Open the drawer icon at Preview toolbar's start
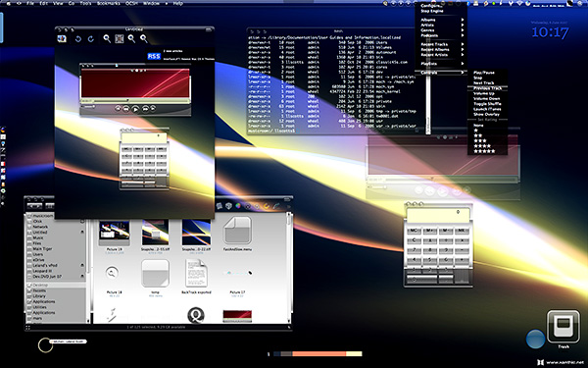This screenshot has width=588, height=368. [x=62, y=38]
